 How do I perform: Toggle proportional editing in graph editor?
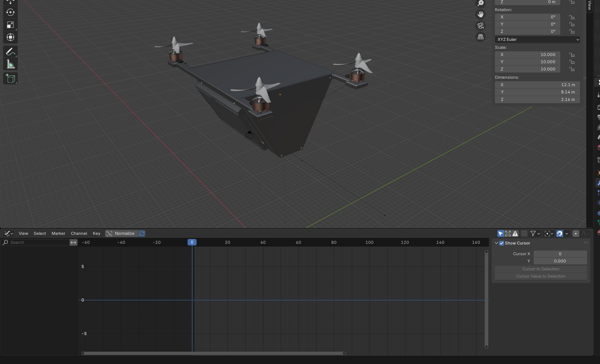coord(576,233)
